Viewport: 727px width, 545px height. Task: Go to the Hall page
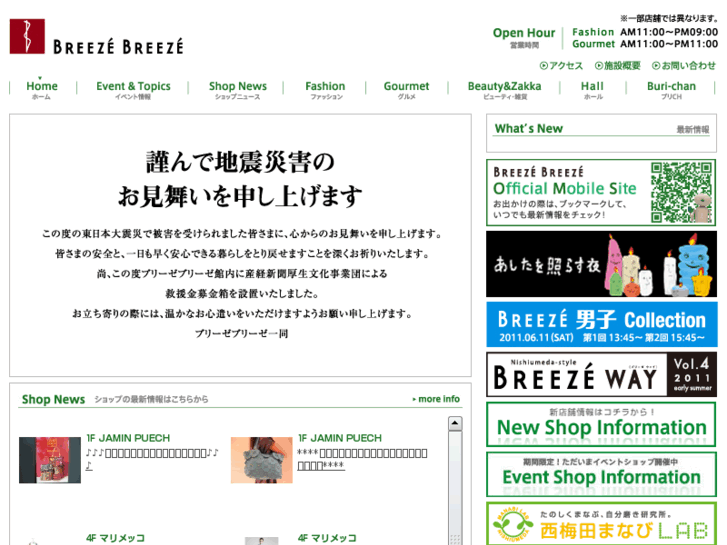coord(593,89)
